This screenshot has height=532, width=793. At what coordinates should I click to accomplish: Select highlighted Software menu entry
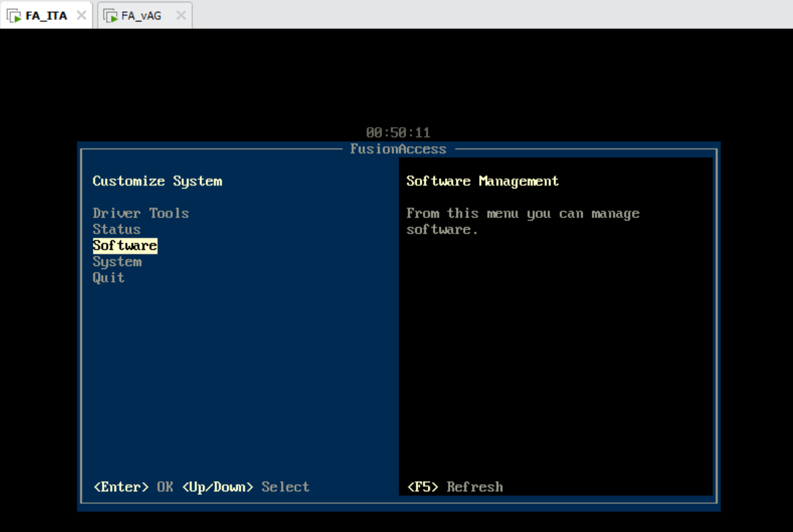pos(125,246)
